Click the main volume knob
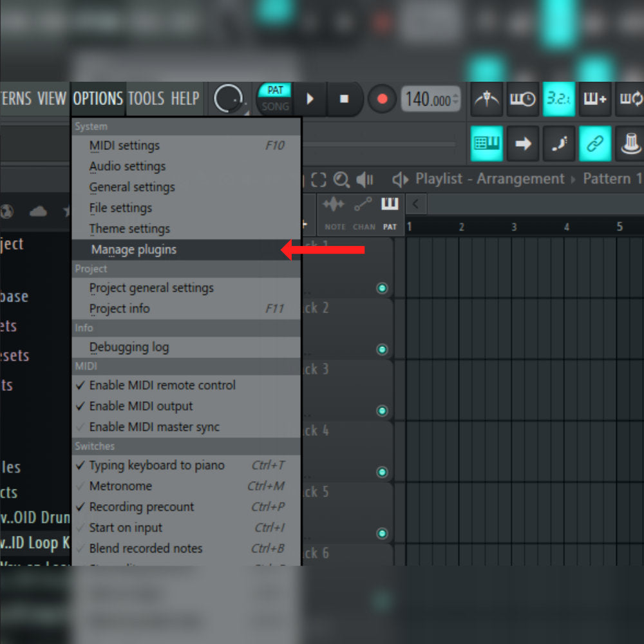Image resolution: width=644 pixels, height=644 pixels. pos(227,99)
